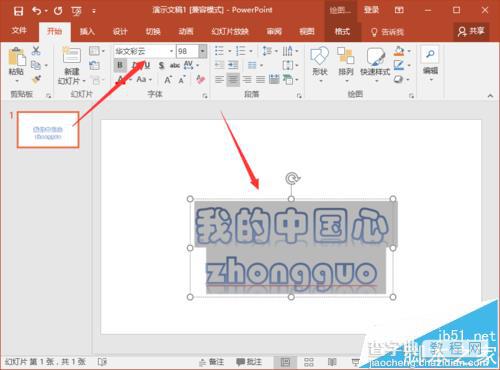Center the paragraph text
This screenshot has height=370, width=500.
[233, 80]
